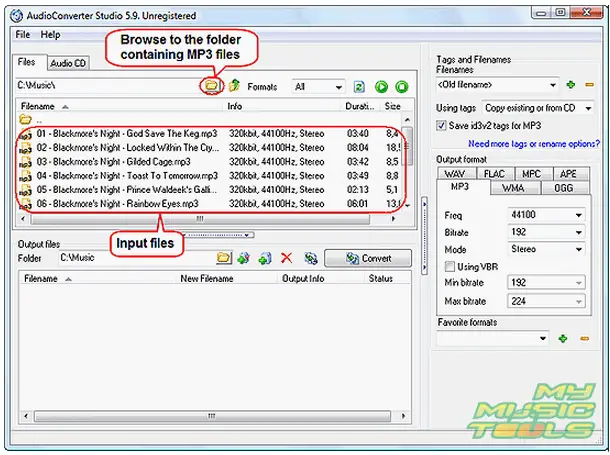This screenshot has height=455, width=610.
Task: Select the Files tab
Action: coord(26,62)
